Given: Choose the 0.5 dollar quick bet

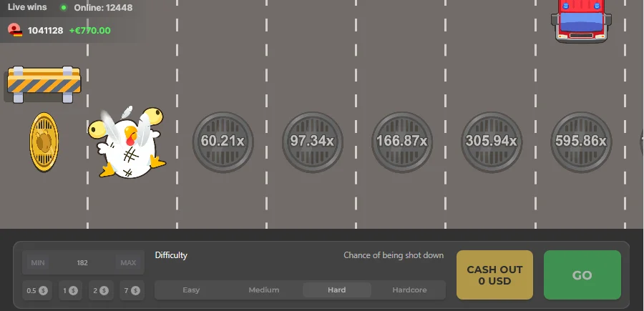Looking at the screenshot, I should (x=37, y=290).
